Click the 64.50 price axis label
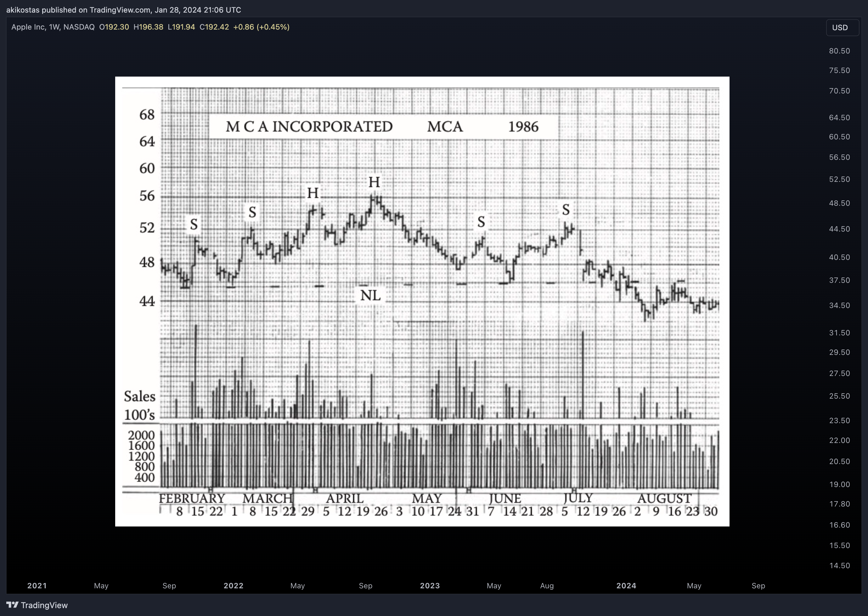868x616 pixels. 839,118
